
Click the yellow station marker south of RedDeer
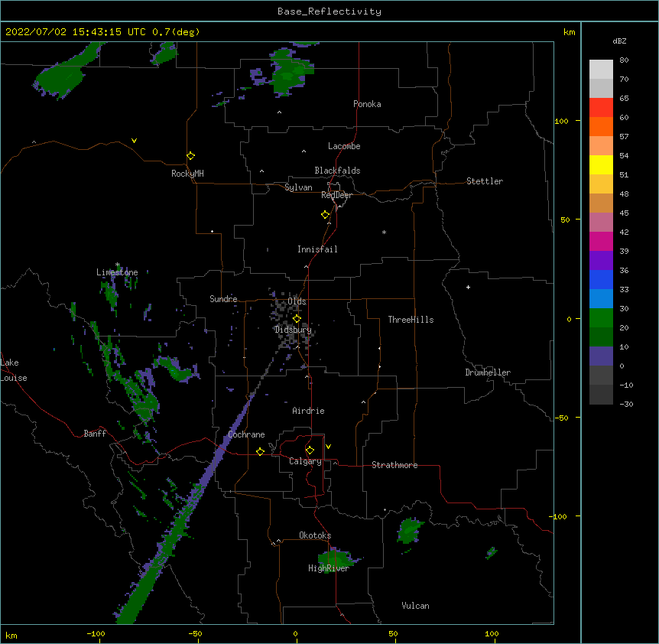point(325,215)
